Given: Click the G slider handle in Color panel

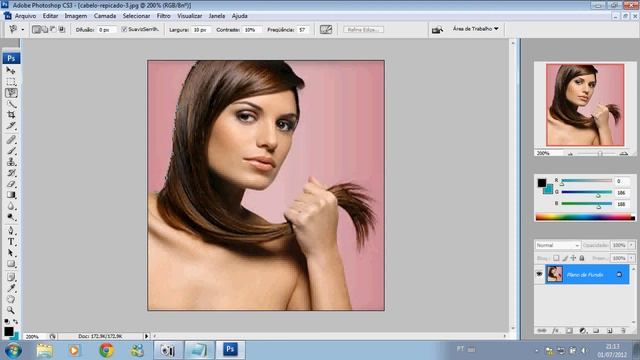Looking at the screenshot, I should (598, 195).
